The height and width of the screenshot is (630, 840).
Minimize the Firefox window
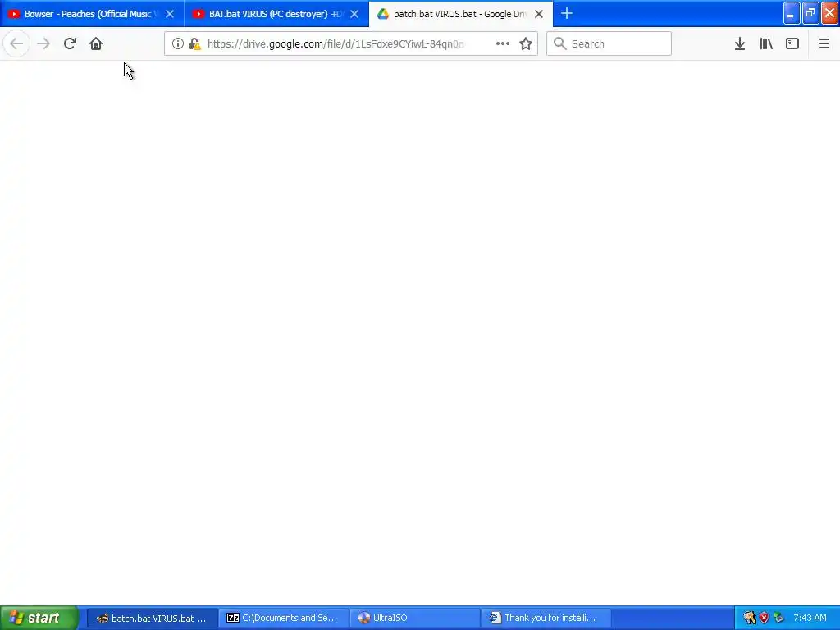pos(792,13)
